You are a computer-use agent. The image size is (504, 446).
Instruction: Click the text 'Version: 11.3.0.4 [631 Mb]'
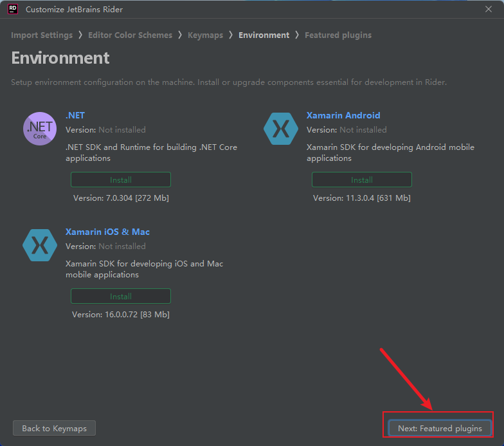362,198
